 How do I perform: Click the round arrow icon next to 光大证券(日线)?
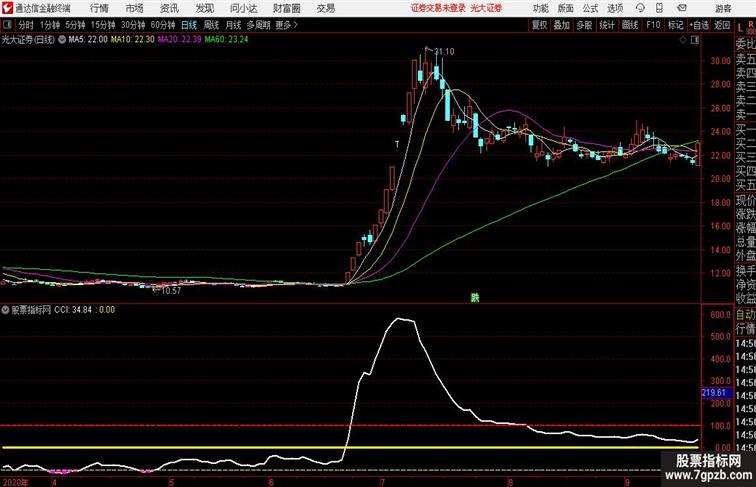tap(62, 40)
